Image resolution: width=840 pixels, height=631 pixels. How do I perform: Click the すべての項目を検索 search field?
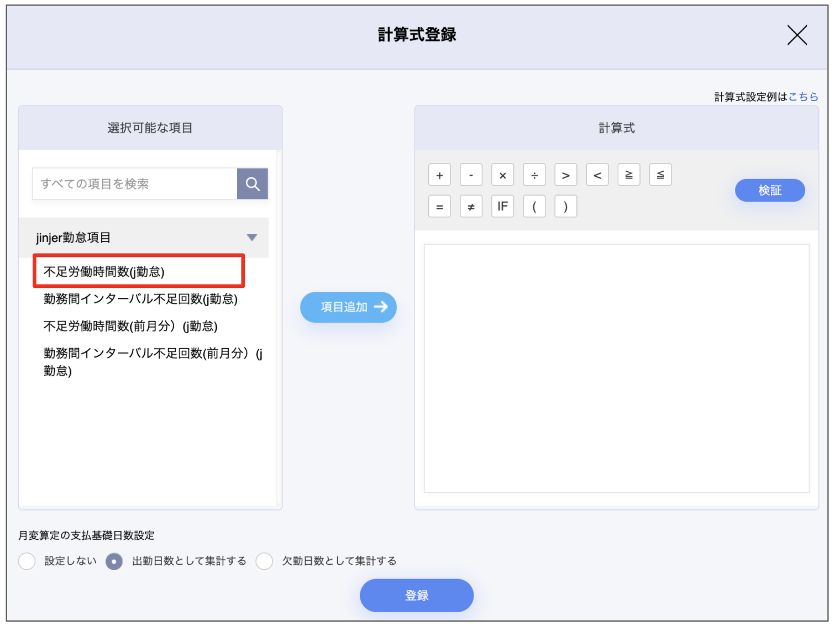pyautogui.click(x=135, y=184)
